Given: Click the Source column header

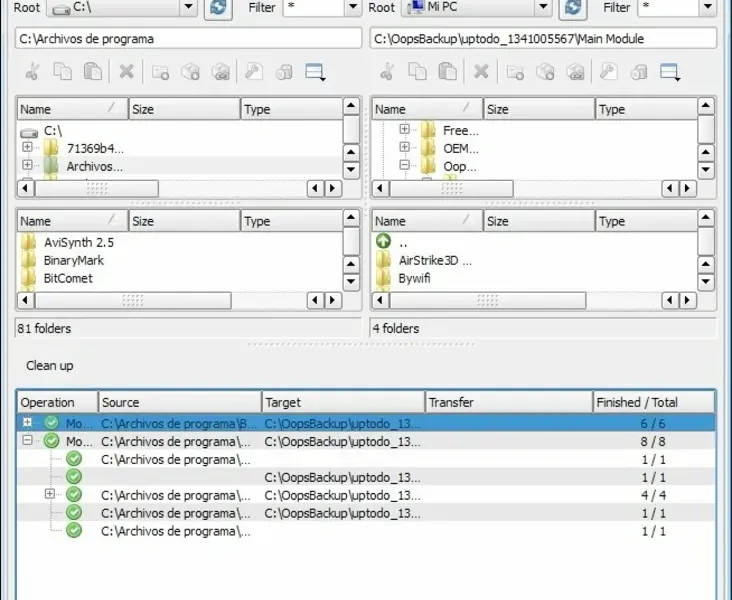Looking at the screenshot, I should [180, 402].
